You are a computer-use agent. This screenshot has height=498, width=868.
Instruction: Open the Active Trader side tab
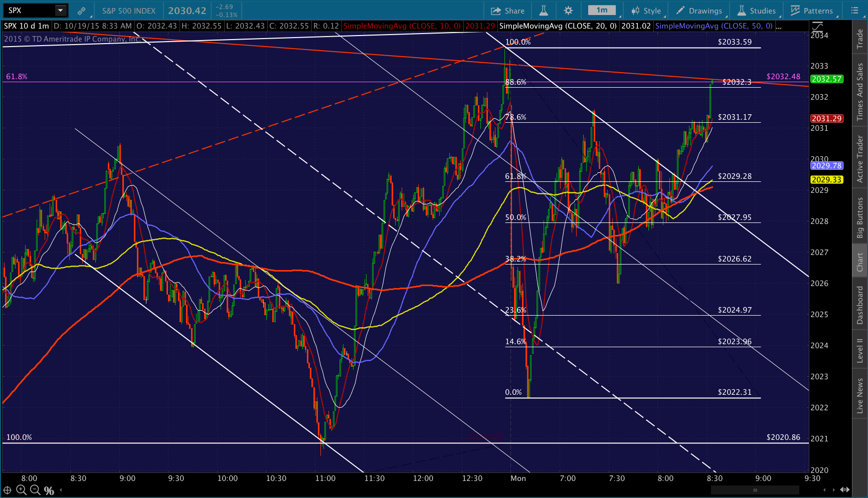[x=860, y=158]
